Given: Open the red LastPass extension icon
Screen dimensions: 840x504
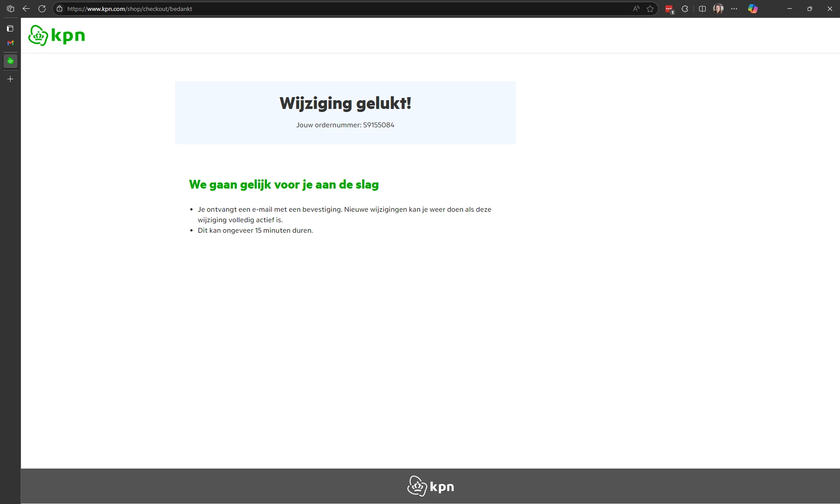Looking at the screenshot, I should pyautogui.click(x=669, y=9).
